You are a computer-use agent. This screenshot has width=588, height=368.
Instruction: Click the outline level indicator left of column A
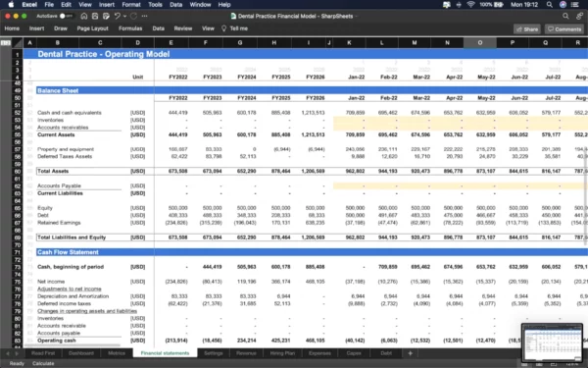click(x=6, y=43)
